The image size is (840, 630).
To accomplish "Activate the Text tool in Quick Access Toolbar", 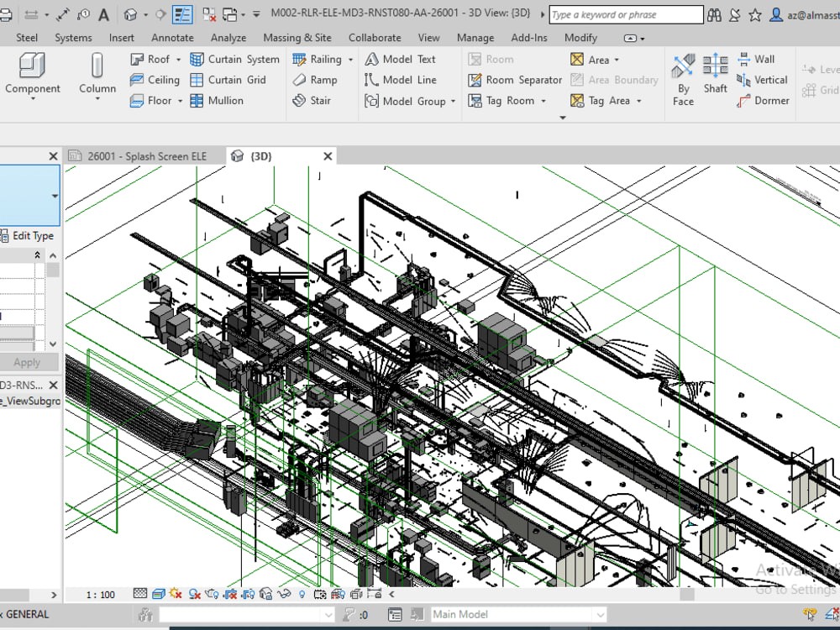I will 104,14.
